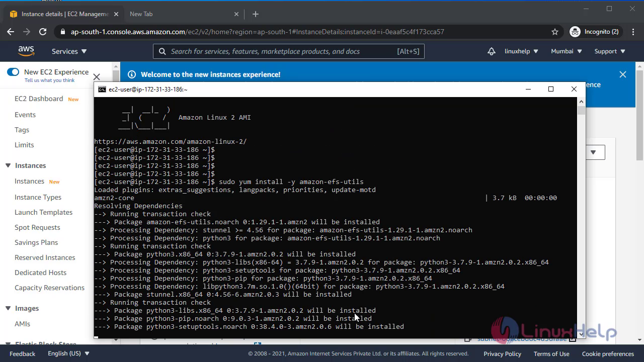Open the Mumbai region dropdown

click(567, 51)
